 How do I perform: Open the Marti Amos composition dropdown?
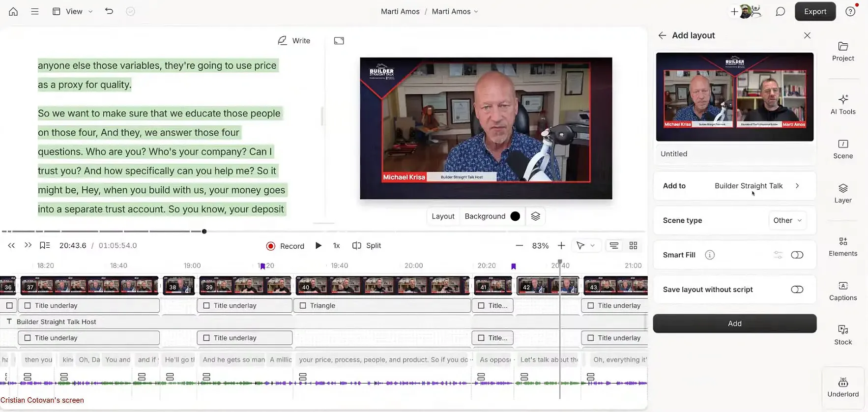pos(455,11)
